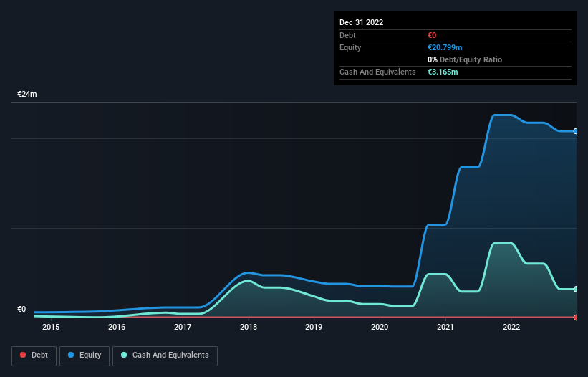The width and height of the screenshot is (588, 377).
Task: Select the 2020 x-axis label
Action: click(x=380, y=327)
